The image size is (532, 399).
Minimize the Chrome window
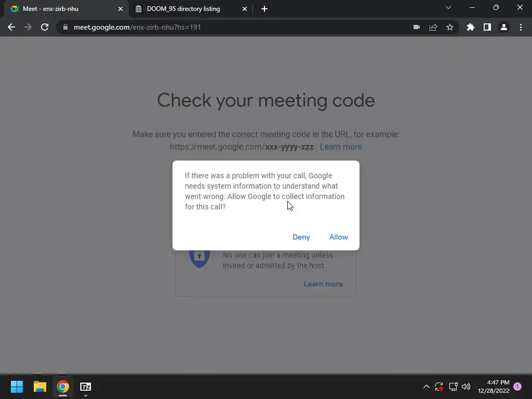472,7
